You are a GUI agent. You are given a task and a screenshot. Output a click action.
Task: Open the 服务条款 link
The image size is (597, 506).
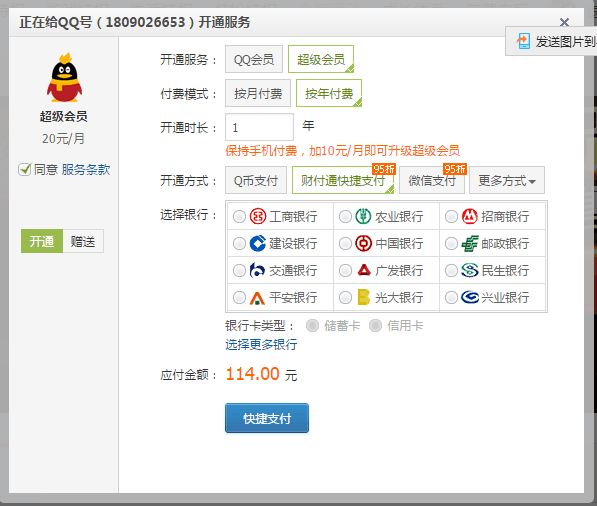click(x=86, y=169)
